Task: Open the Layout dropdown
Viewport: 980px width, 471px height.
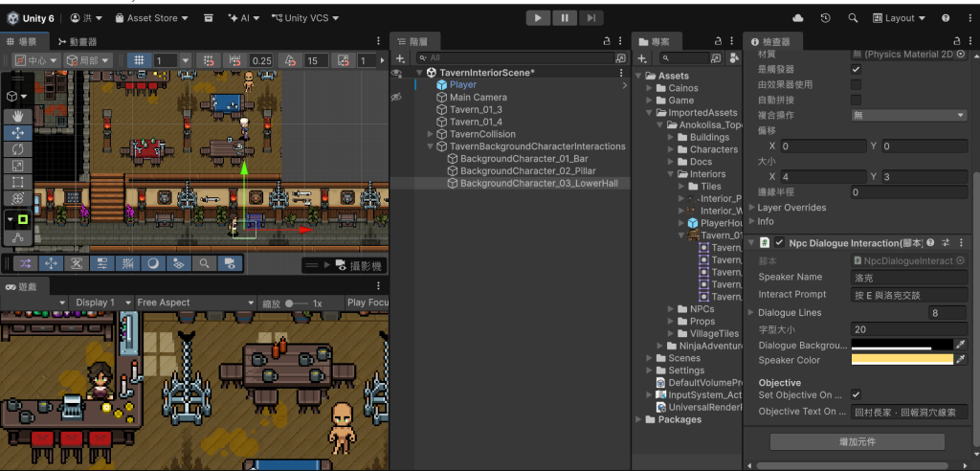Action: point(899,18)
